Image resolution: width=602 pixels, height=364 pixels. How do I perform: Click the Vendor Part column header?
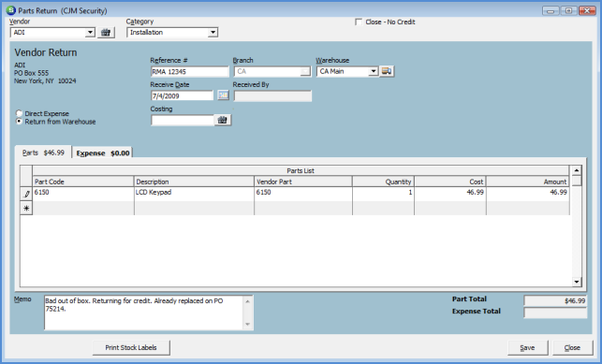click(x=303, y=182)
